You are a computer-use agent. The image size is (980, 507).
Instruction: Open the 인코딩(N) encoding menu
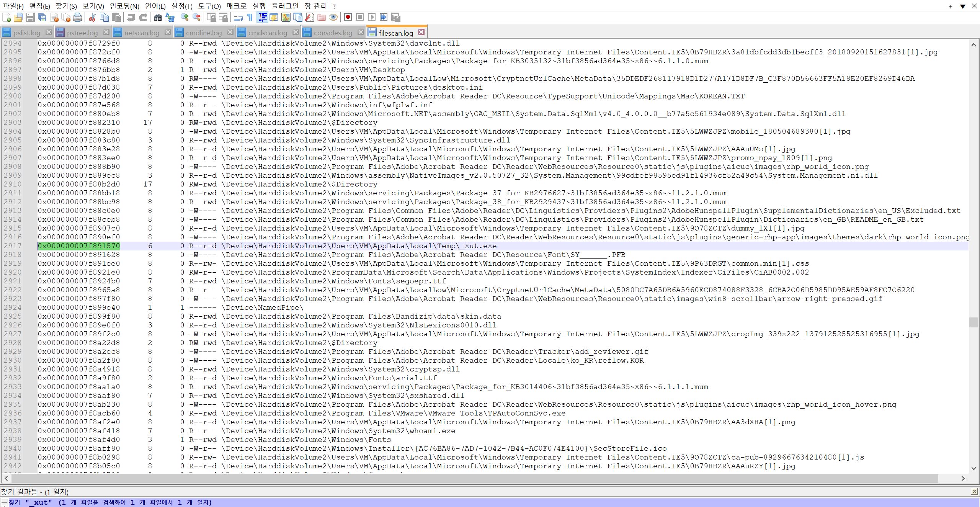(124, 6)
